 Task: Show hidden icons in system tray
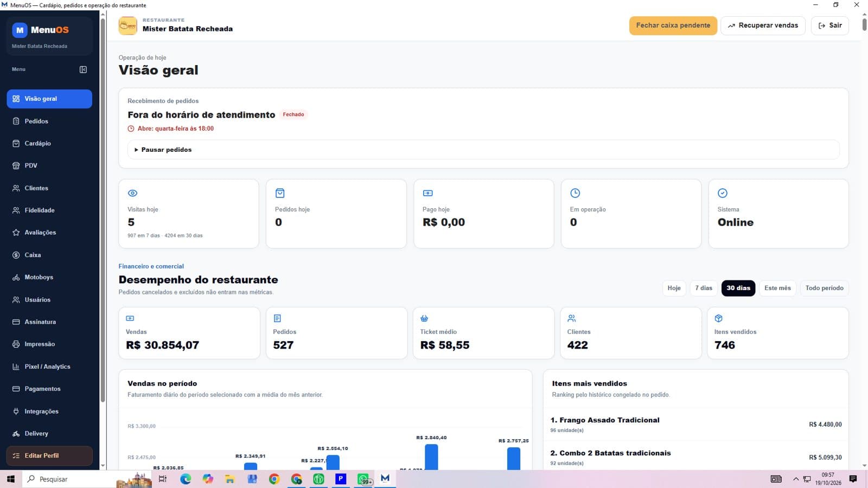(796, 479)
